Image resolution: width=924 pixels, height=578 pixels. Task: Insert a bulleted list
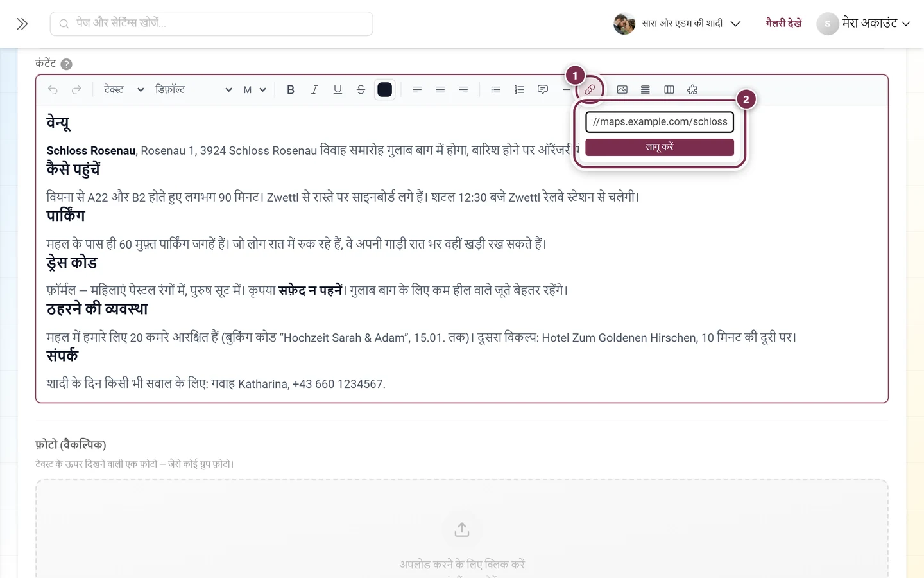(495, 90)
